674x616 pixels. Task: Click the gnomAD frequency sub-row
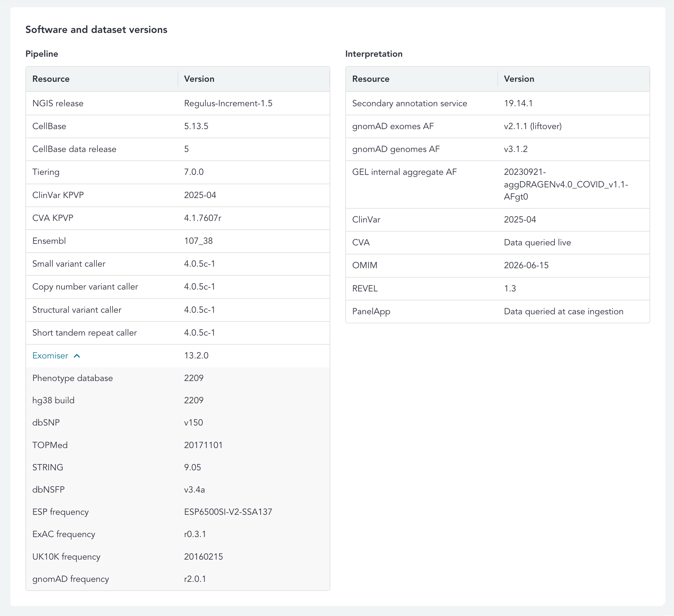point(178,579)
